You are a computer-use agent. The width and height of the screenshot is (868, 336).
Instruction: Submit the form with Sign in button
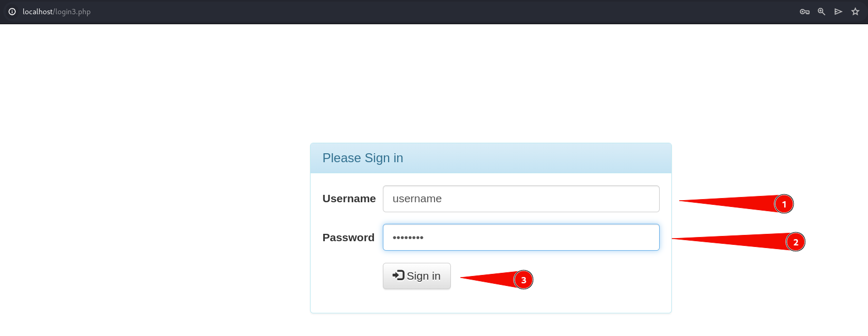click(x=417, y=276)
